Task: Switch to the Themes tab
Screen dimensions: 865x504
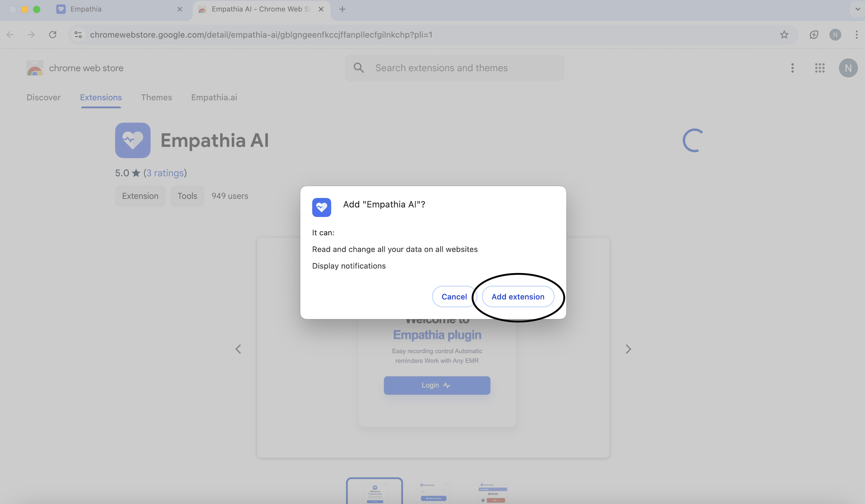Action: click(x=156, y=98)
